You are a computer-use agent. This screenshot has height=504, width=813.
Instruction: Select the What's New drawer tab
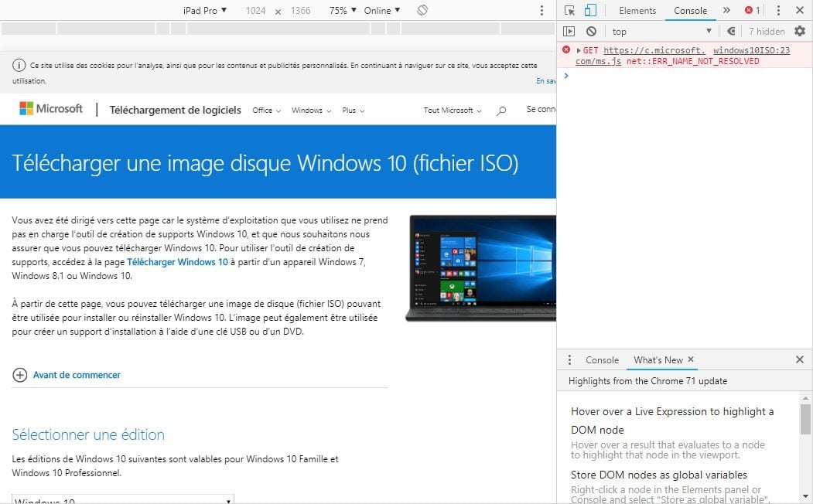click(658, 360)
